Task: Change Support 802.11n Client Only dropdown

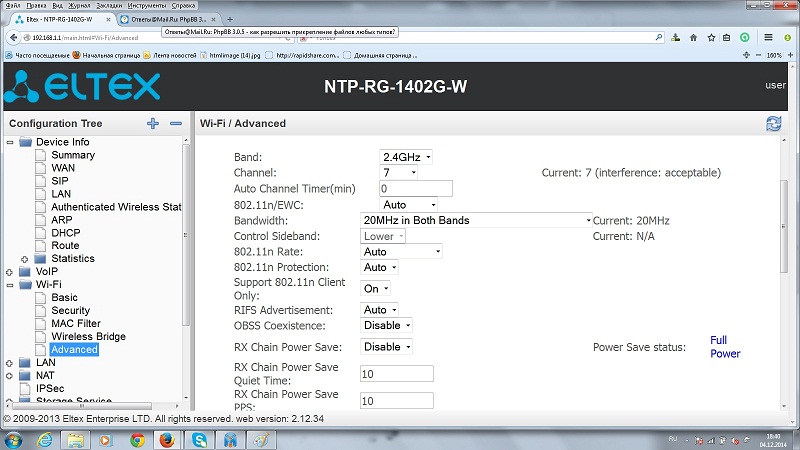Action: 376,289
